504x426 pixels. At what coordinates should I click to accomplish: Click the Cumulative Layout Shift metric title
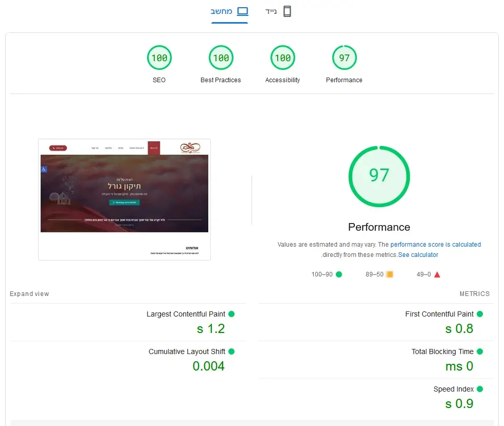187,351
